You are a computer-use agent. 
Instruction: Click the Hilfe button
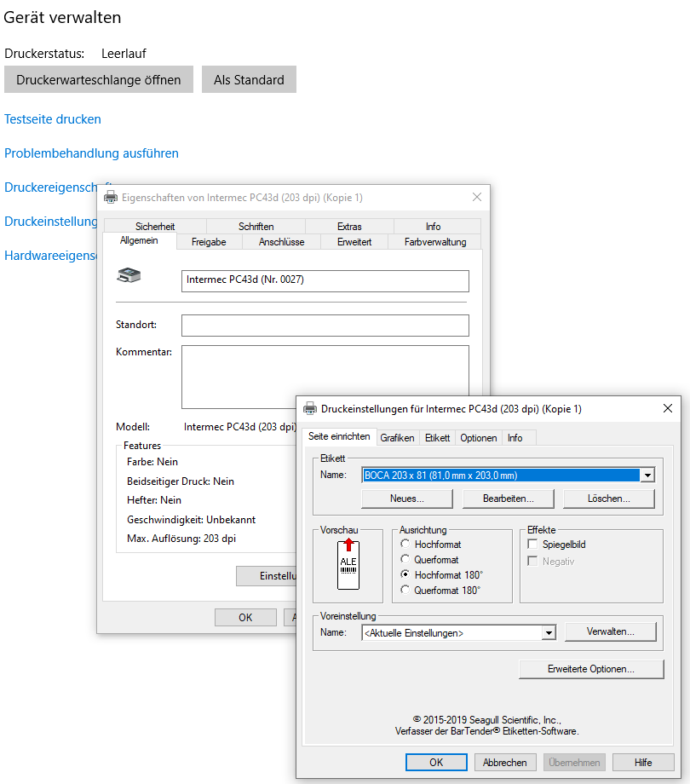tap(643, 763)
